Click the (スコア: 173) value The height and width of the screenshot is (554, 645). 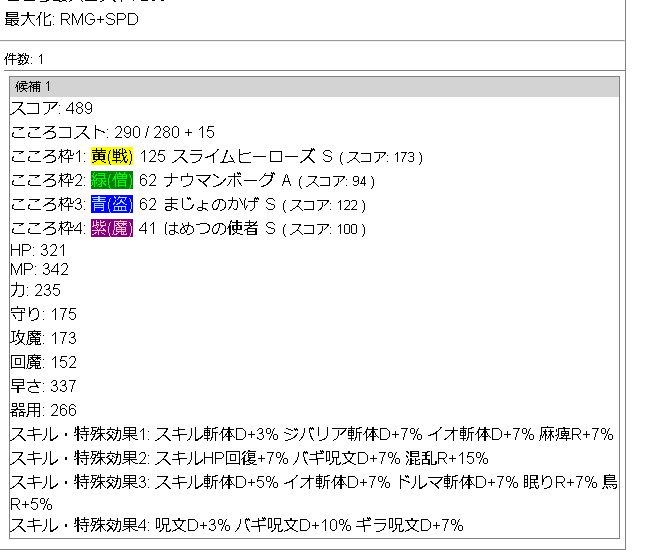tap(381, 157)
